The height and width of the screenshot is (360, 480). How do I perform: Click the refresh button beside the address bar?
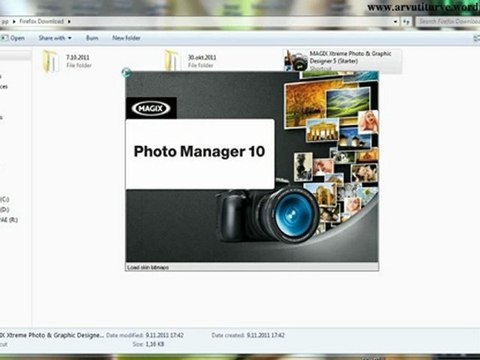[x=407, y=22]
